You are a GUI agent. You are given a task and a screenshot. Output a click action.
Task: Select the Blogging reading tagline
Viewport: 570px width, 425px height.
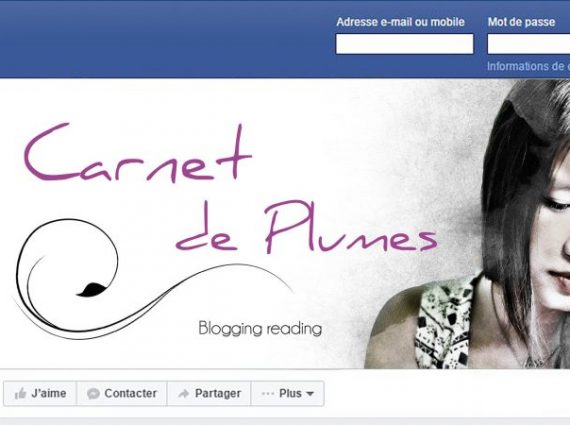click(260, 328)
